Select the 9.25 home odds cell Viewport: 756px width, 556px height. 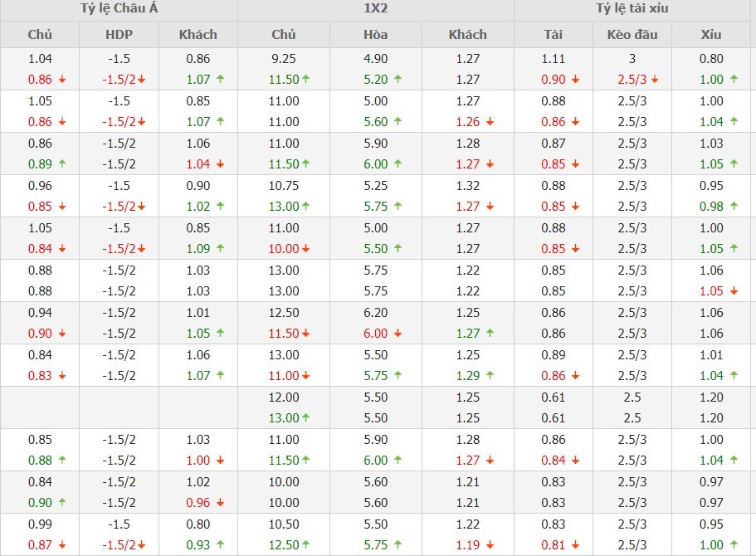[284, 59]
